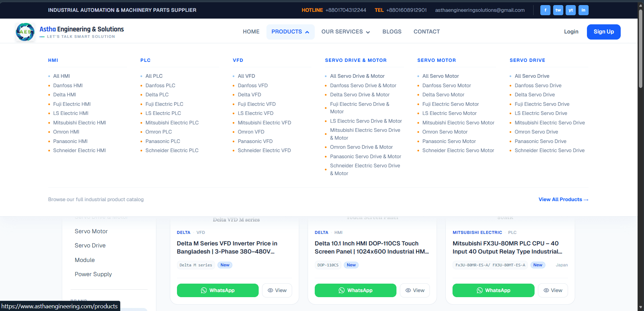The height and width of the screenshot is (311, 644).
Task: Open Fuji Electric HMI link
Action: tap(72, 104)
